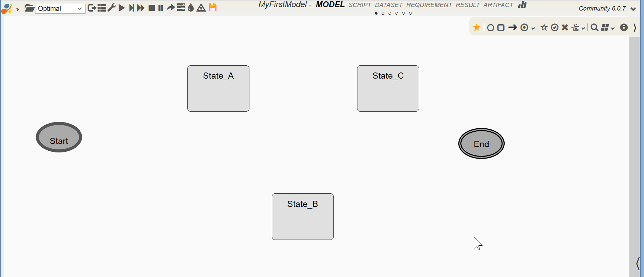Click the magnifying glass search icon
This screenshot has width=644, height=277.
click(x=594, y=28)
